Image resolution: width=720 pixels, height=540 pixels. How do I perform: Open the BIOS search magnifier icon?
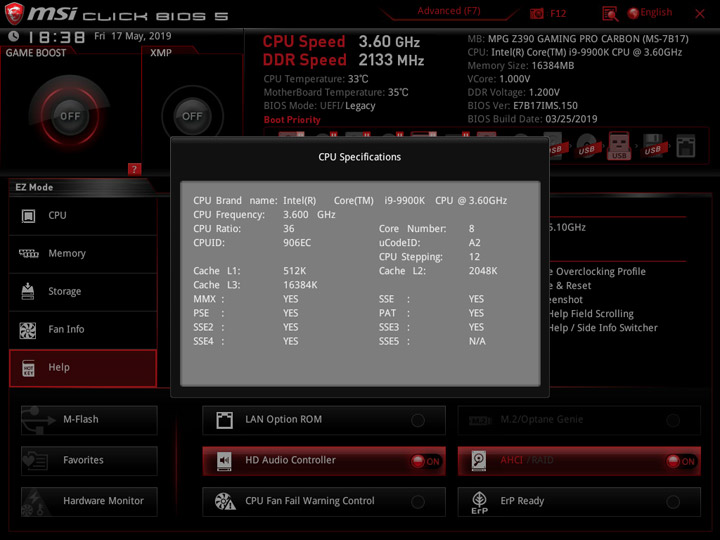[x=610, y=14]
